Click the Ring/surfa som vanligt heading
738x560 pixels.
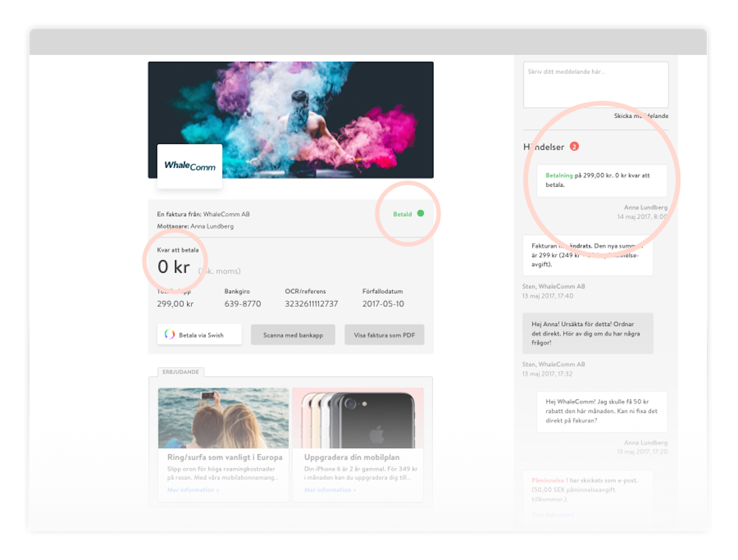tap(225, 457)
